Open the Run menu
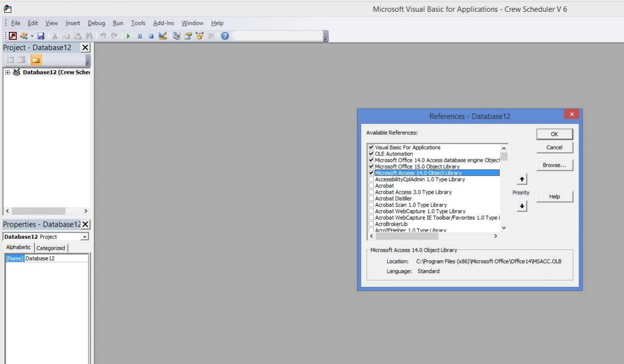This screenshot has width=624, height=364. [x=118, y=23]
